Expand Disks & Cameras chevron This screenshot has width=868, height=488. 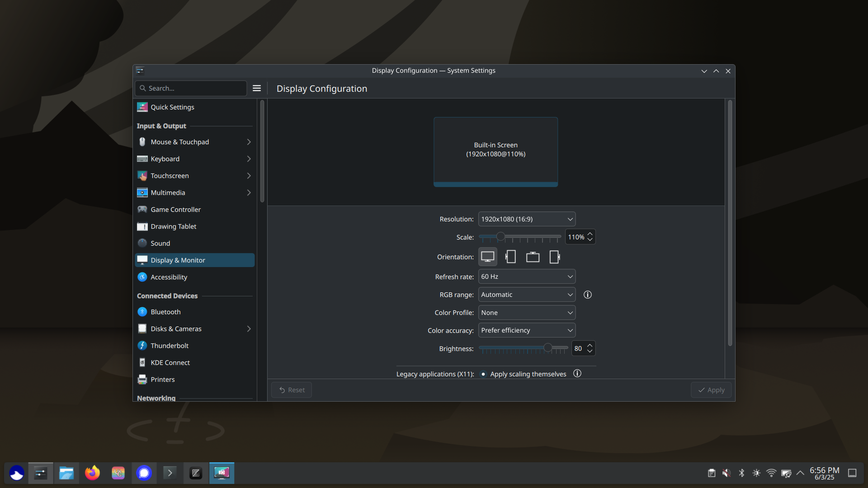pyautogui.click(x=249, y=329)
